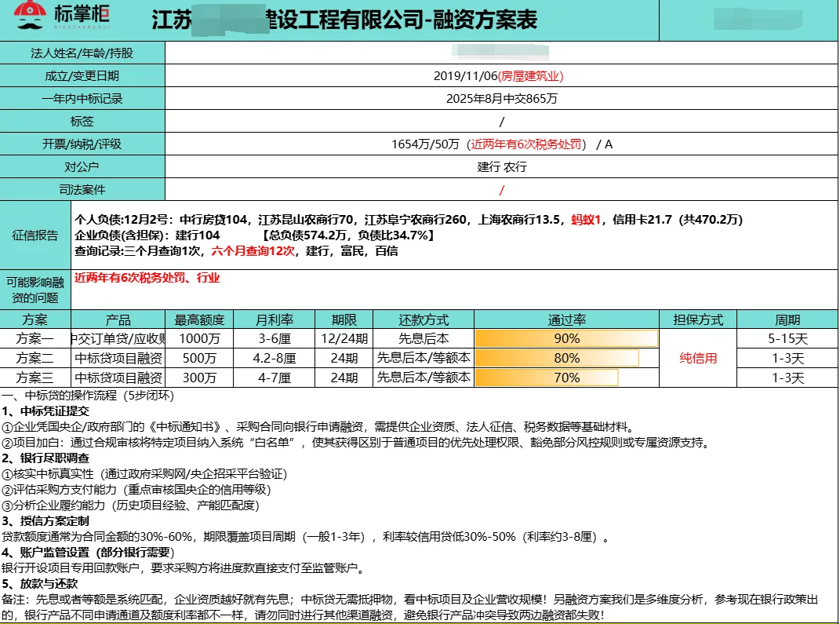Select the 一年内中标记录 label cell
Screen dimensions: 840x624
tap(82, 99)
